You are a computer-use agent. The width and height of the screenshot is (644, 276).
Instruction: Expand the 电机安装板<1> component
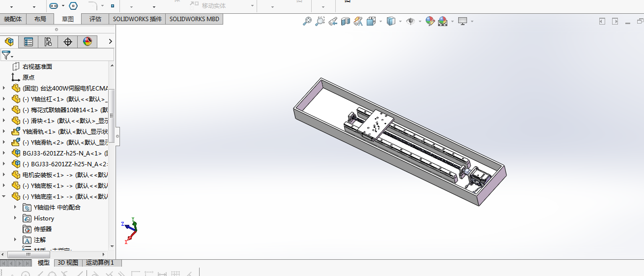pyautogui.click(x=4, y=175)
